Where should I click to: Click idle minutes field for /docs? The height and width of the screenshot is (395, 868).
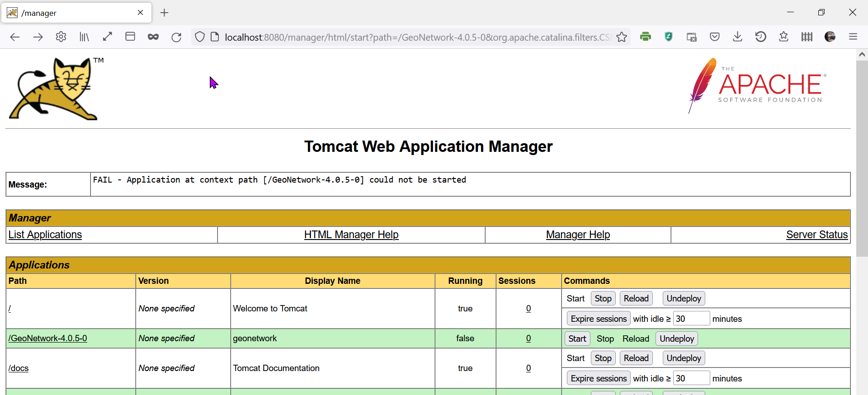[x=691, y=378]
